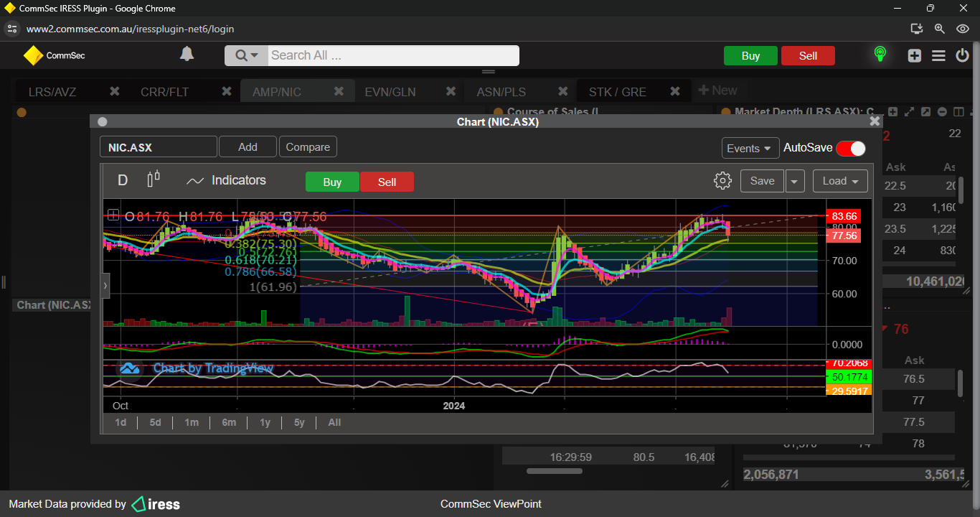The height and width of the screenshot is (517, 980).
Task: Select the All time range
Action: [334, 422]
